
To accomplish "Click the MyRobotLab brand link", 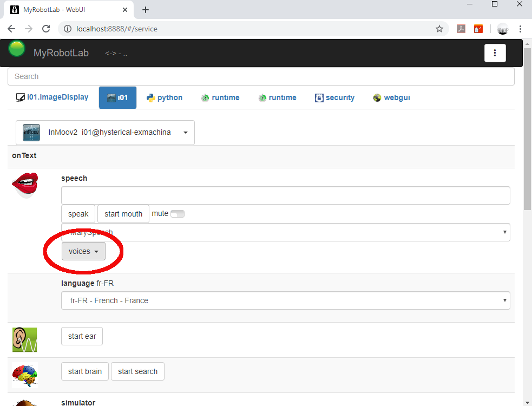I will [61, 53].
